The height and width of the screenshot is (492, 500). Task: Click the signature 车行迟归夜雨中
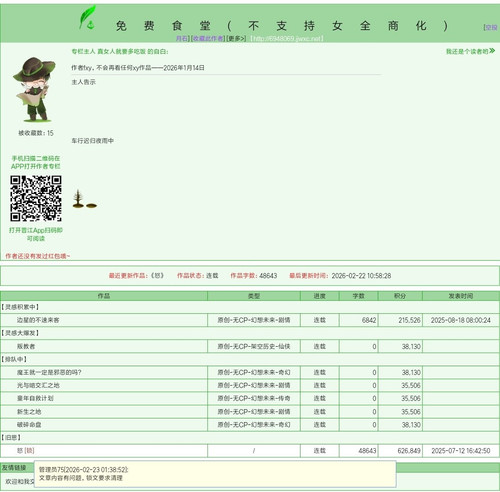click(x=92, y=141)
